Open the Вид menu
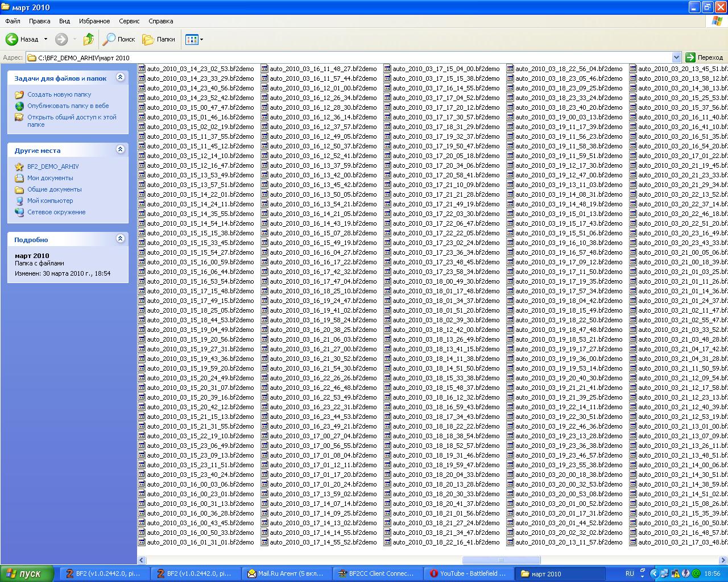This screenshot has height=582, width=728. coord(65,21)
